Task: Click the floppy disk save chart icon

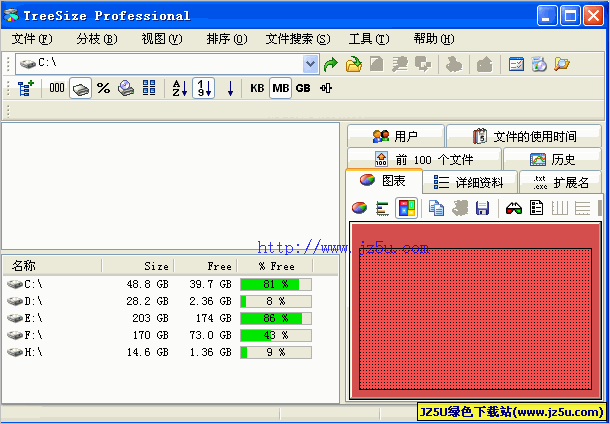Action: click(482, 208)
